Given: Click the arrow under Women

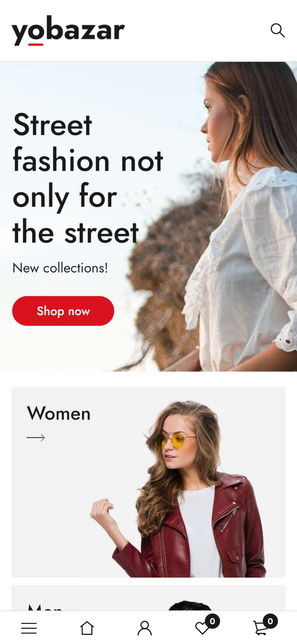Looking at the screenshot, I should [36, 437].
